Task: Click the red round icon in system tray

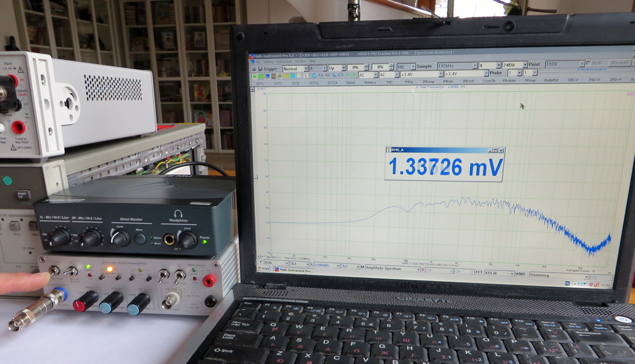Action: click(596, 284)
